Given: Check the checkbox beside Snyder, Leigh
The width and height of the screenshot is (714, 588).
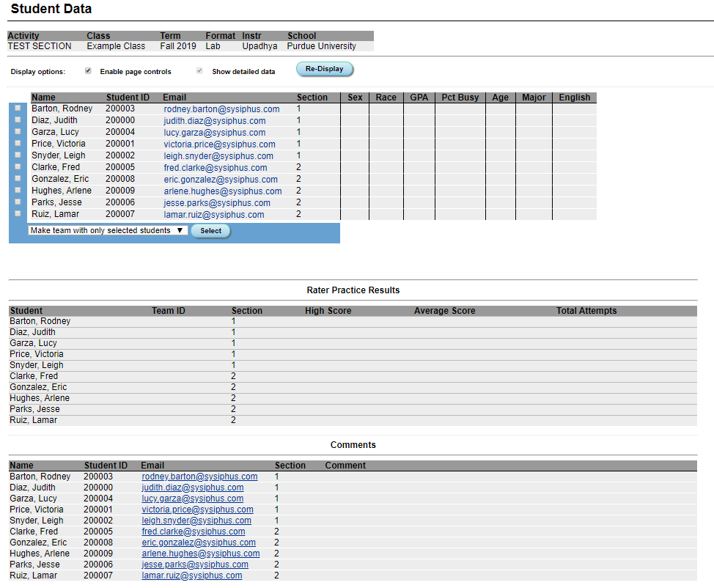Looking at the screenshot, I should (x=17, y=155).
